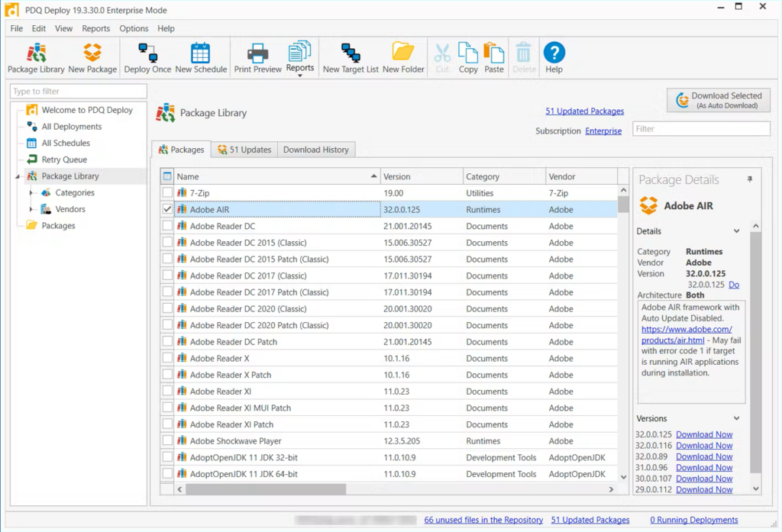Open the Reports tool

[299, 56]
